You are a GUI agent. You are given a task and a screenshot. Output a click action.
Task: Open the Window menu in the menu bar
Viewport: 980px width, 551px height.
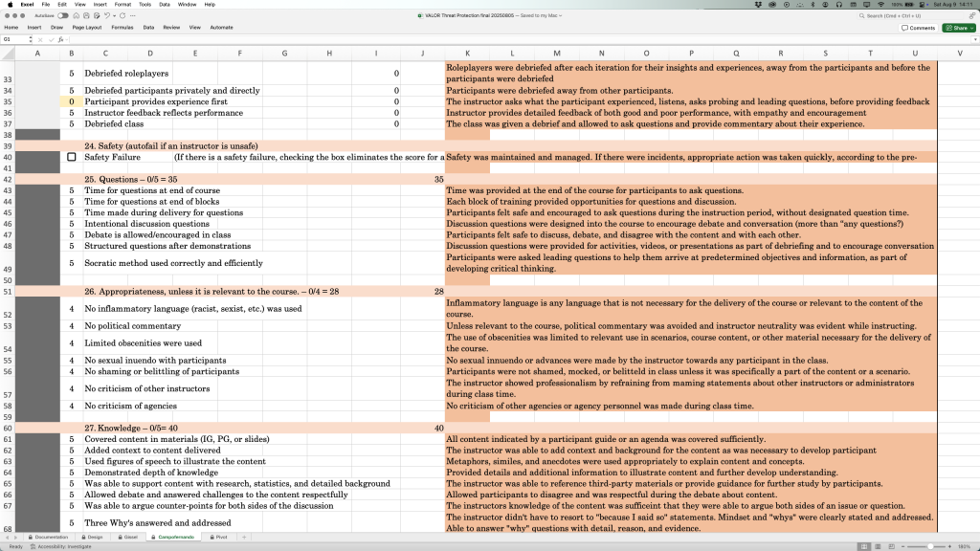coord(187,5)
